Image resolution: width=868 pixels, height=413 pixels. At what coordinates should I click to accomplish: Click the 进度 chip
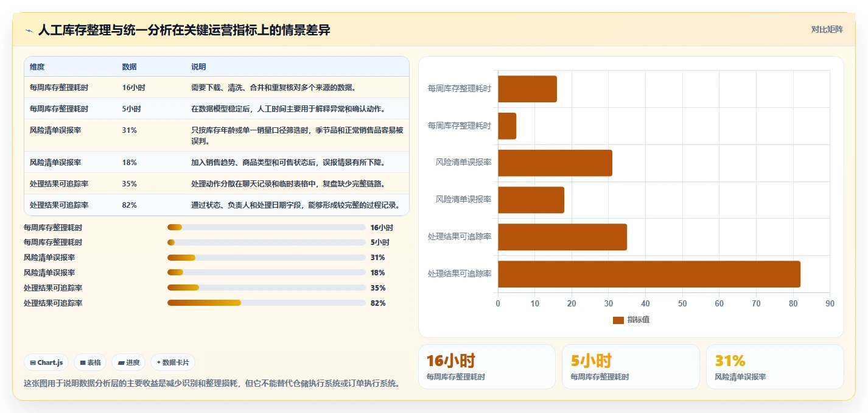point(128,362)
